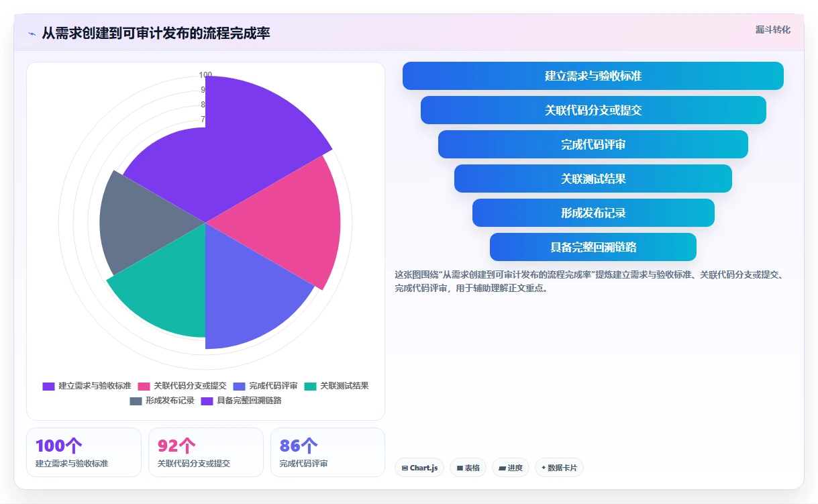
Task: Click the Chart.js tag chip
Action: pyautogui.click(x=419, y=468)
